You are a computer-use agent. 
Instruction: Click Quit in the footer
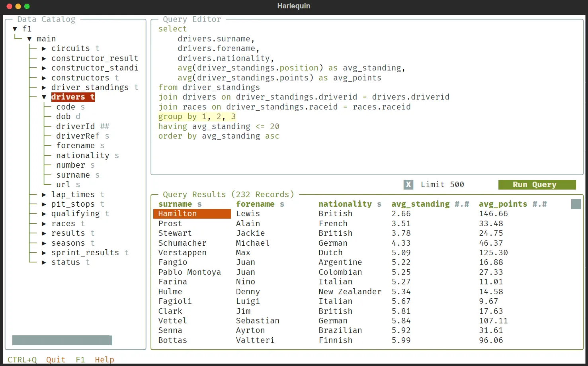click(x=55, y=360)
